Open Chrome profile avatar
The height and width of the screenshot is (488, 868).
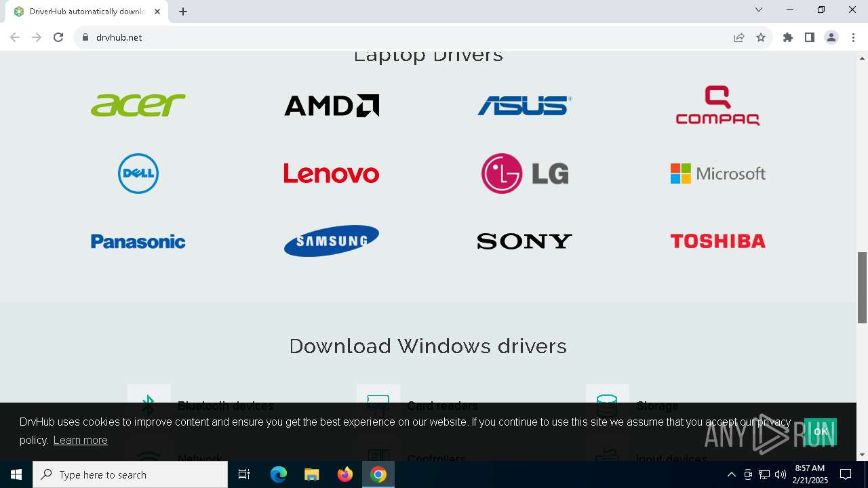point(831,37)
